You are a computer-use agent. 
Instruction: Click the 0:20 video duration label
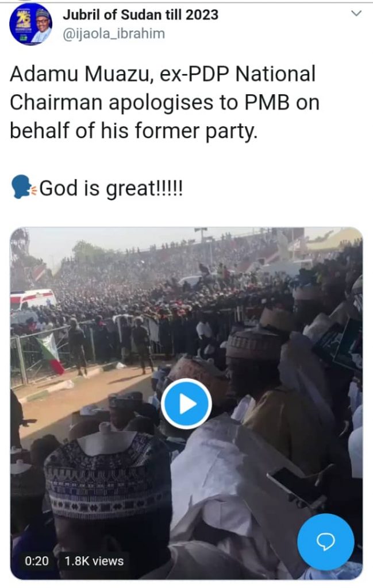click(36, 560)
